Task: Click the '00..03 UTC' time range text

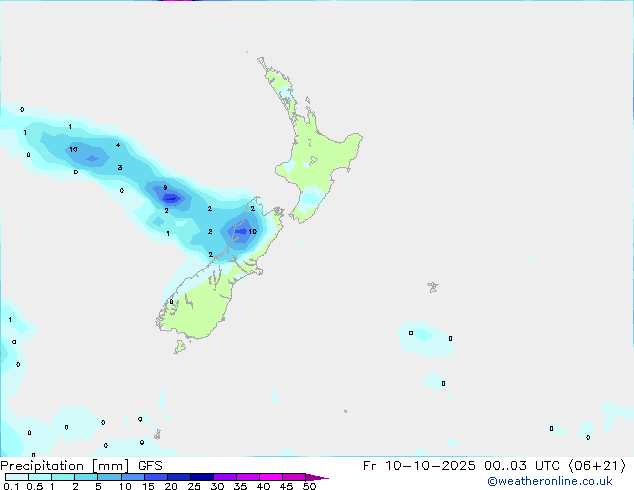Action: 522,466
